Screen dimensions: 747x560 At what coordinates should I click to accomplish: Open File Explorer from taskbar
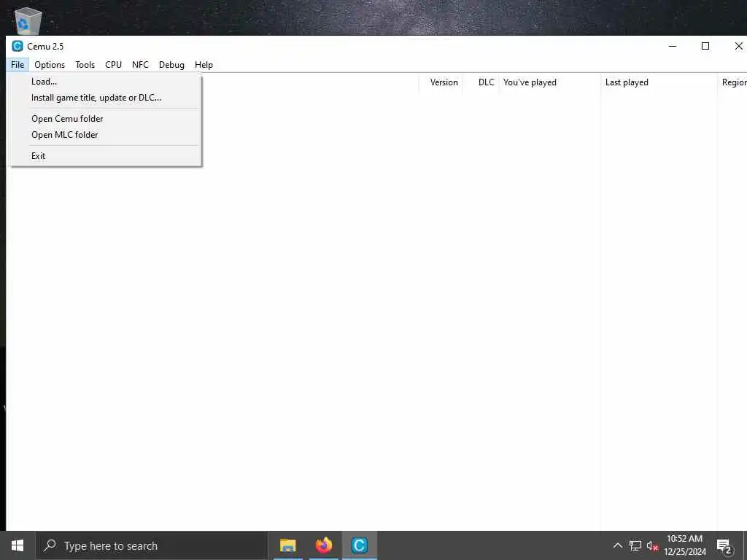tap(287, 545)
